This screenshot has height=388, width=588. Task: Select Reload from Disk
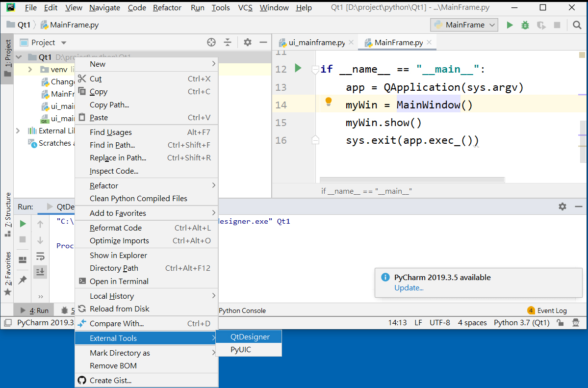pyautogui.click(x=146, y=309)
